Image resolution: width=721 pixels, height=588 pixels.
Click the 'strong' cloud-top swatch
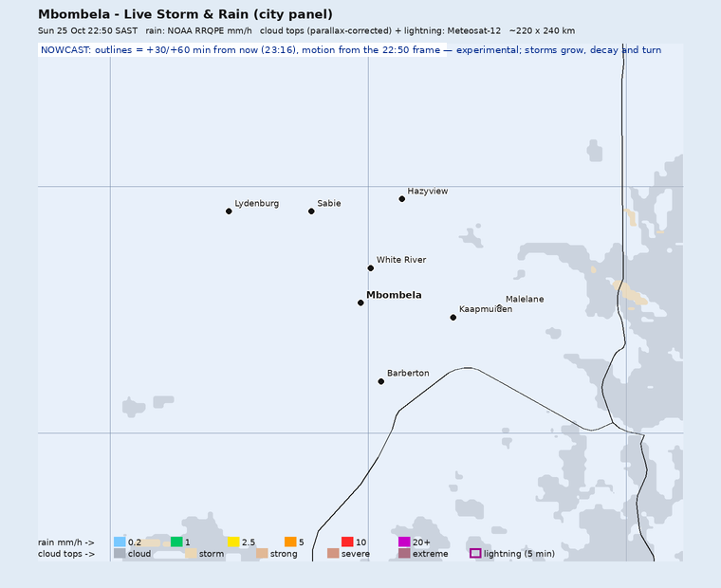coord(262,553)
